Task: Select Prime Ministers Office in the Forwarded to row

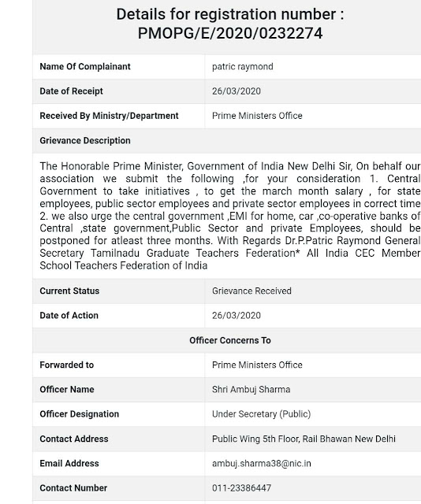Action: click(257, 365)
